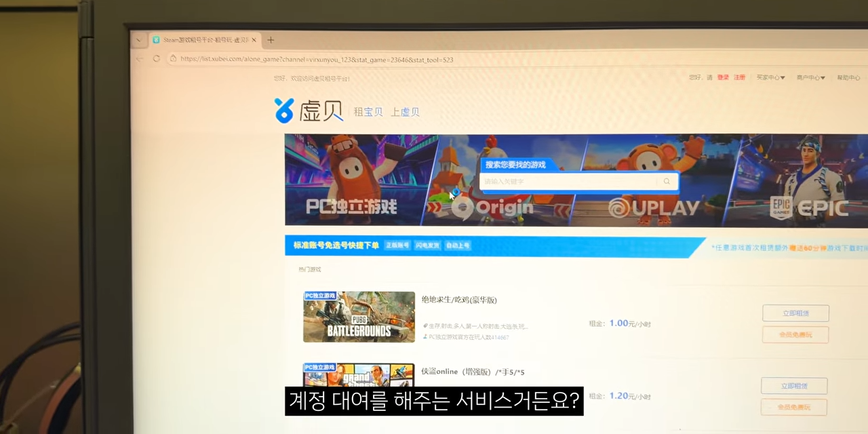Click the 闪电发货 tag

[427, 245]
